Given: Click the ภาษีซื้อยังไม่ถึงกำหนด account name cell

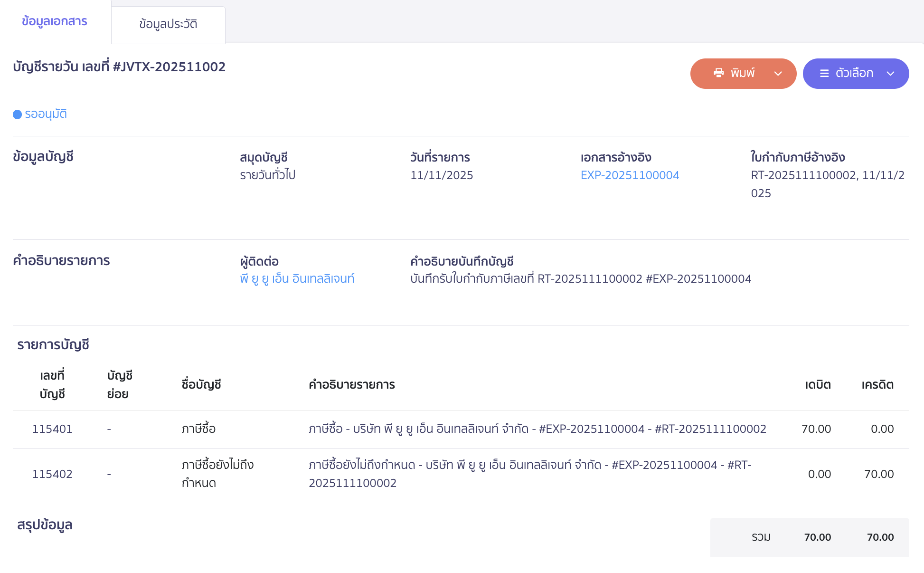Looking at the screenshot, I should tap(217, 474).
